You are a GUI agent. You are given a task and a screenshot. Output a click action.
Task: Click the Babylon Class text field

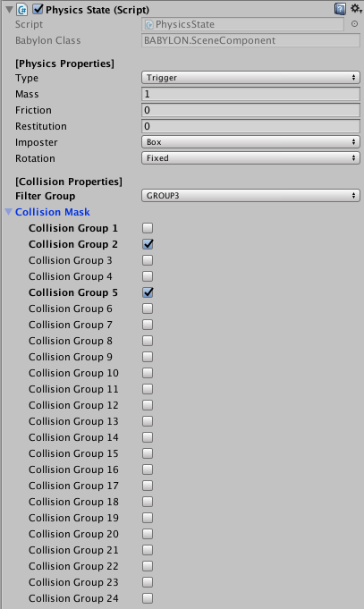(x=250, y=40)
